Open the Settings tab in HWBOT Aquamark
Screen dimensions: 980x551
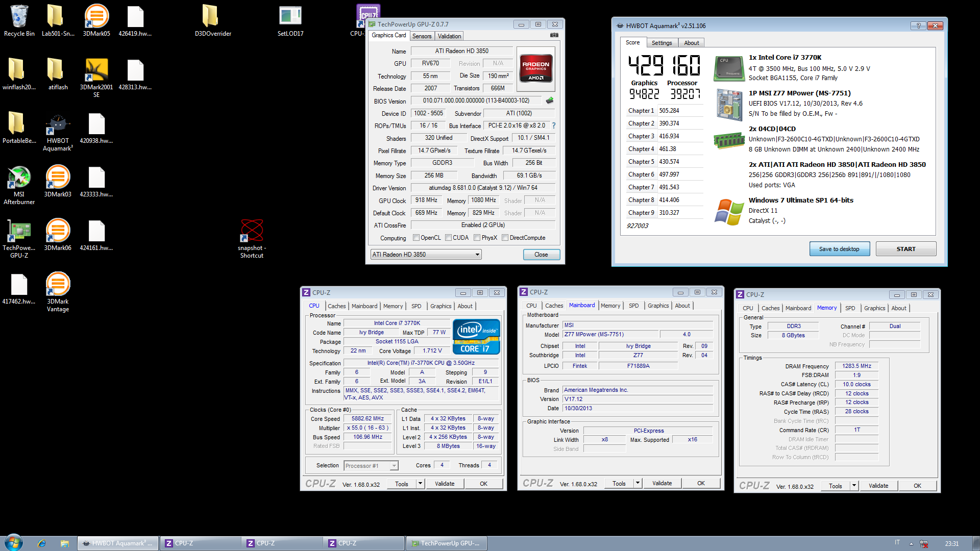(x=661, y=43)
